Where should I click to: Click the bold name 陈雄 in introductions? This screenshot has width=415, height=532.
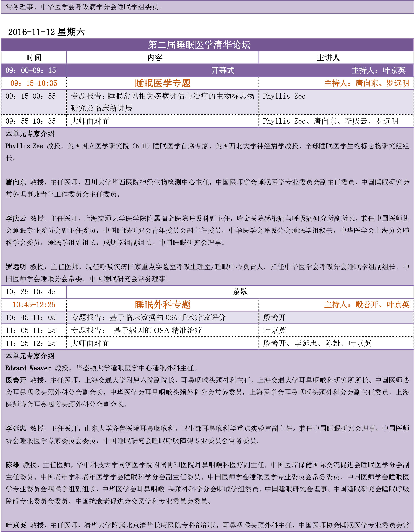(12, 465)
